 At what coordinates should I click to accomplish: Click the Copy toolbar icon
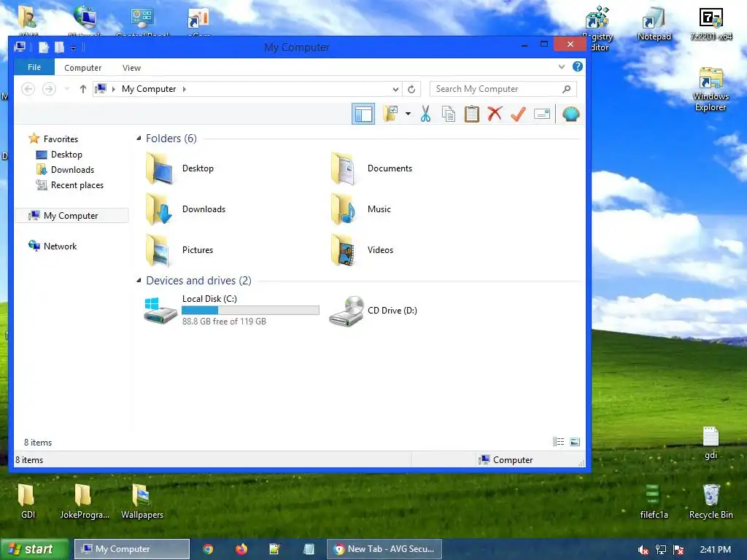pyautogui.click(x=449, y=114)
